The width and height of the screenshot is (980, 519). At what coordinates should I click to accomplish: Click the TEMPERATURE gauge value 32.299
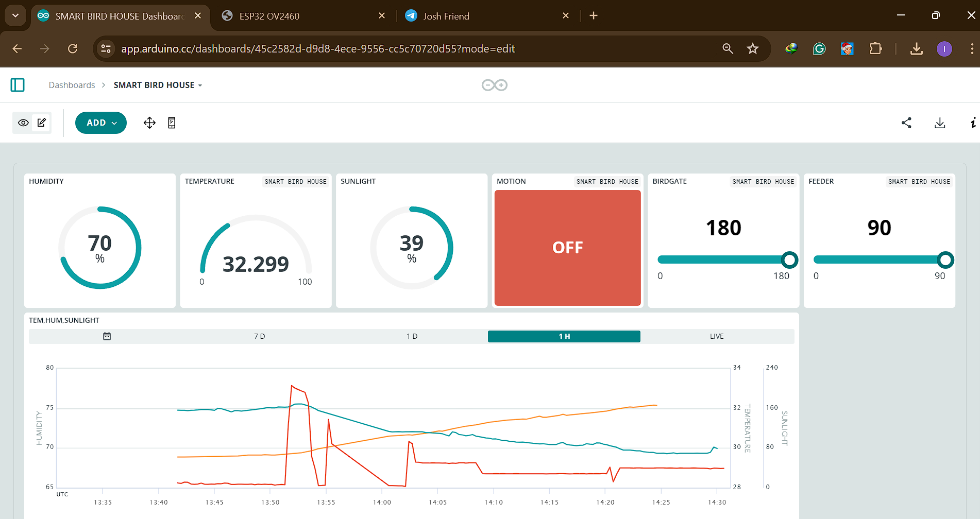[256, 264]
